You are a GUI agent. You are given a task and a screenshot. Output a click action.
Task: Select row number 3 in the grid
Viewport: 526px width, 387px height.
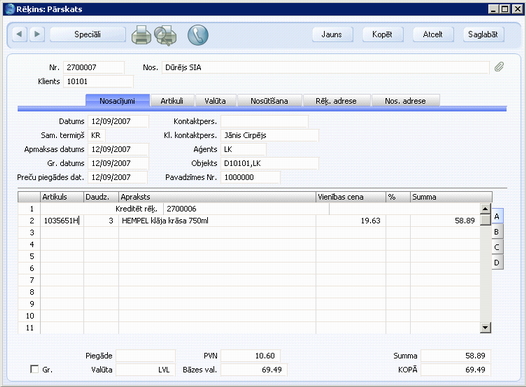[30, 232]
